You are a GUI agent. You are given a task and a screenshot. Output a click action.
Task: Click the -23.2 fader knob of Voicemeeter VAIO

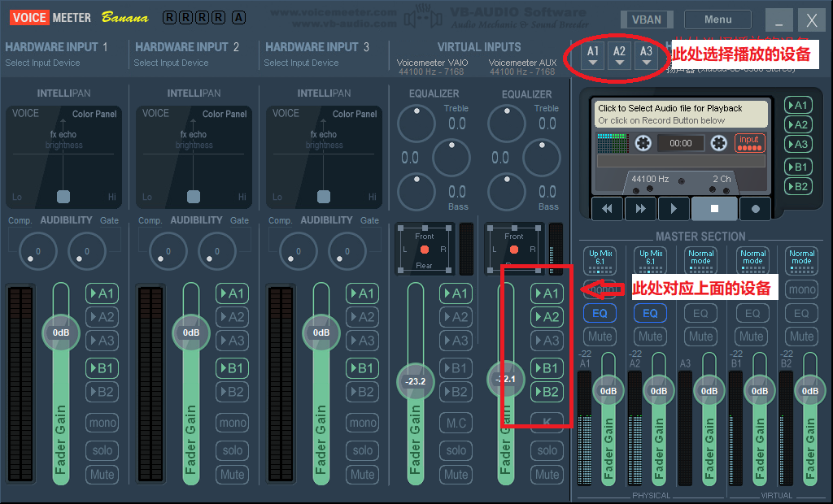(416, 380)
